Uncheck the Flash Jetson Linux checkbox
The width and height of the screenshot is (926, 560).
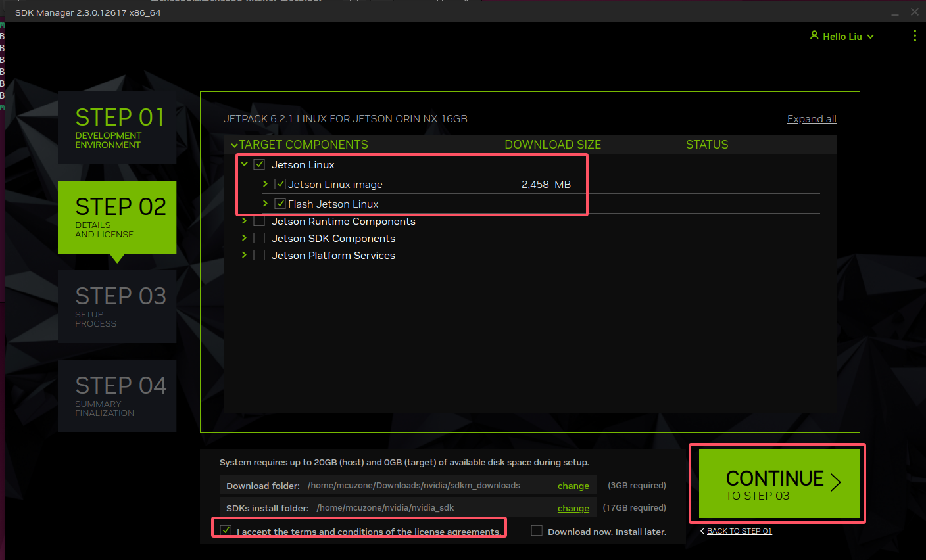[280, 204]
